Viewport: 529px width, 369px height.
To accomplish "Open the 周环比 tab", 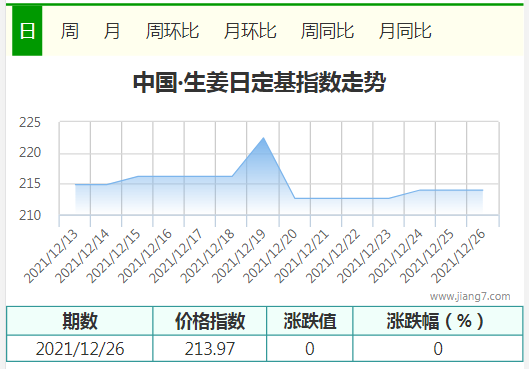I will [x=172, y=31].
